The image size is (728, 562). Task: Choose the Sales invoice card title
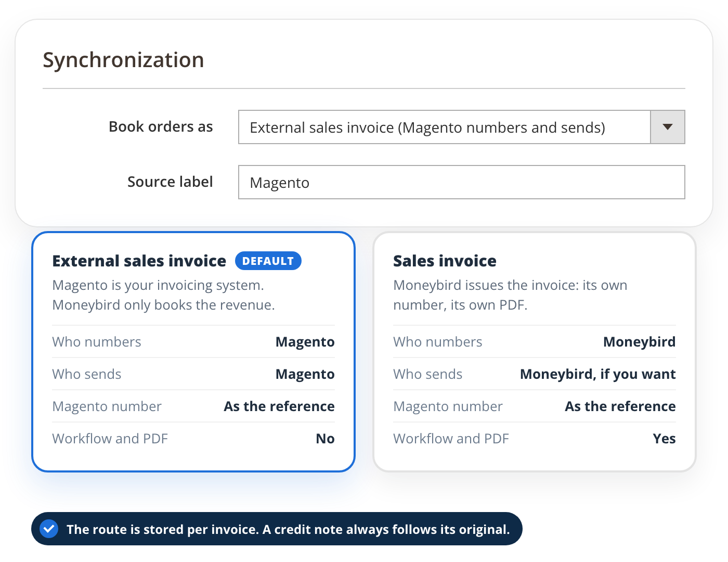click(x=445, y=261)
